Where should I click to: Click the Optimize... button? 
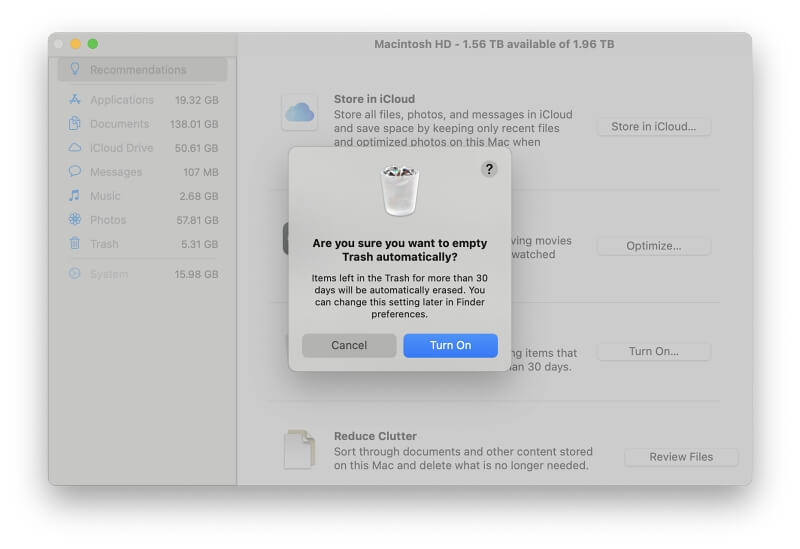(x=654, y=246)
